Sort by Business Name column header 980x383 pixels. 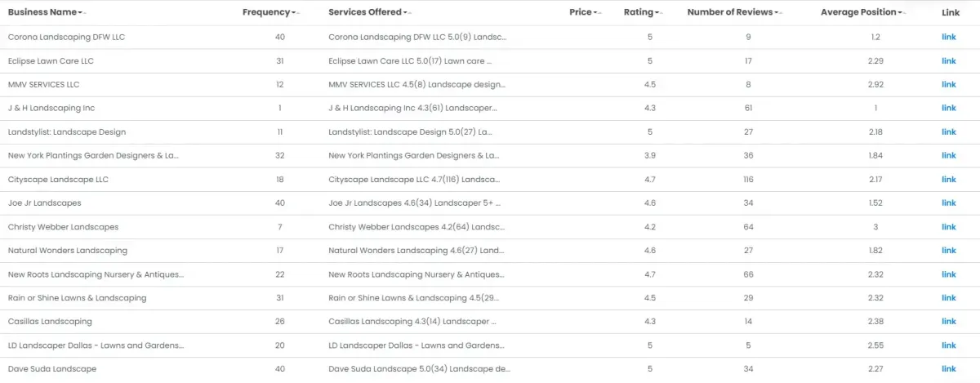(x=44, y=12)
